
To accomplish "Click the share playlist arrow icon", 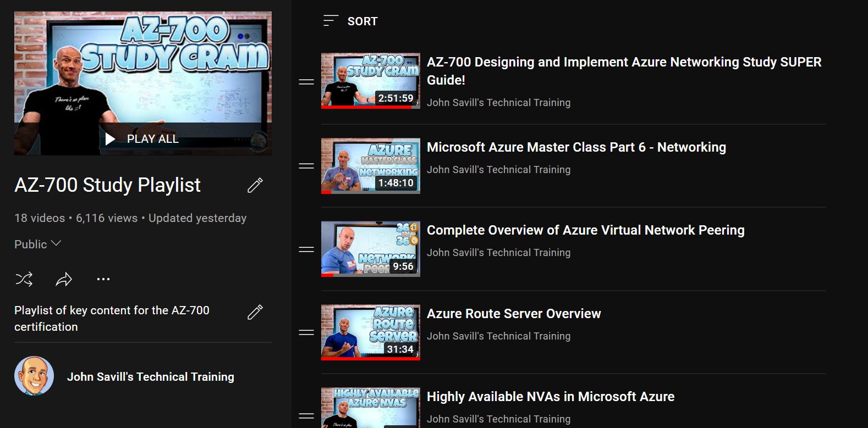I will 64,279.
